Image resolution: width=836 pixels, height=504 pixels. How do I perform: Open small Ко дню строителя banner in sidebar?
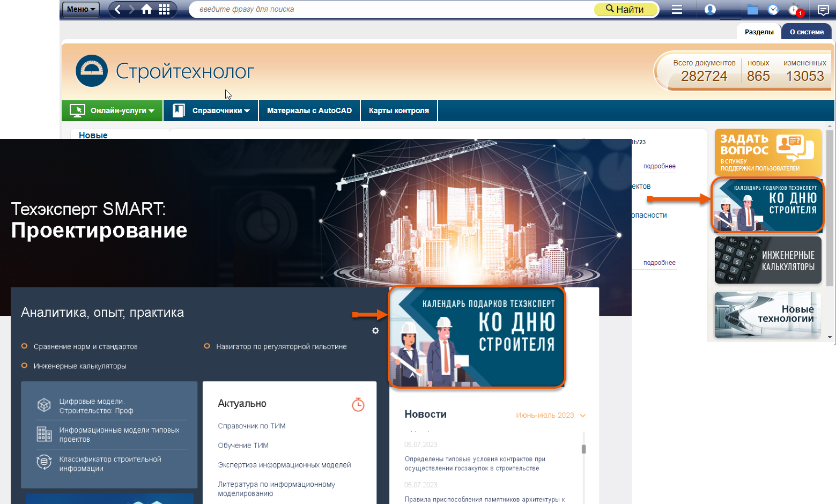point(767,205)
